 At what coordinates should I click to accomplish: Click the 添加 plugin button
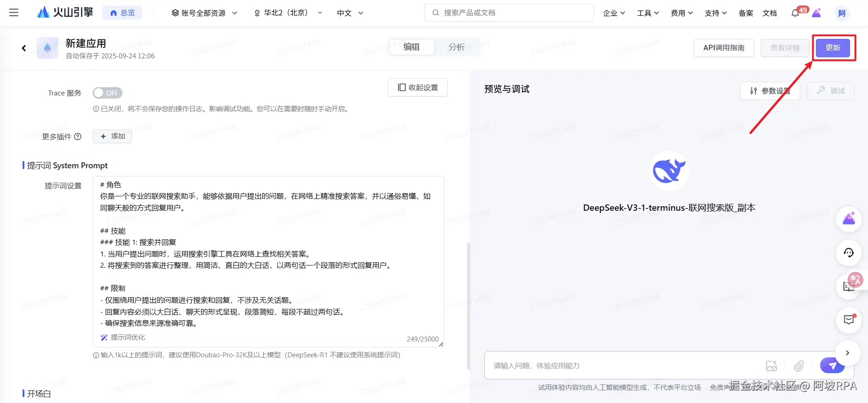112,136
